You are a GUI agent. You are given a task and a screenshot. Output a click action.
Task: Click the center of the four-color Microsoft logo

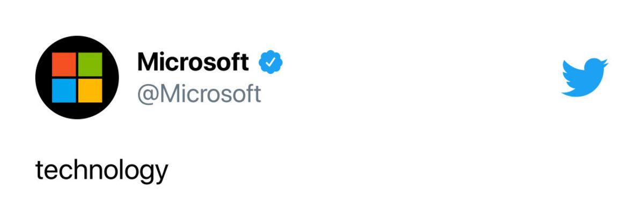pyautogui.click(x=77, y=78)
